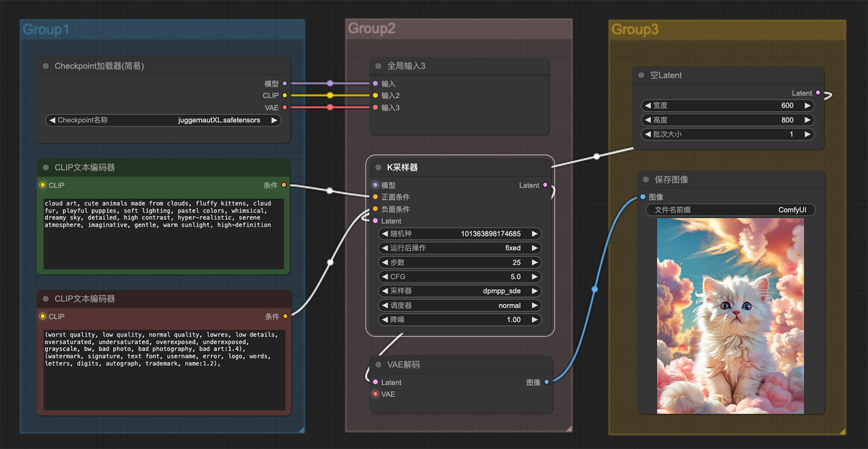The image size is (868, 449).
Task: Click midpoint dot on the purple 模型 link
Action: coord(330,83)
